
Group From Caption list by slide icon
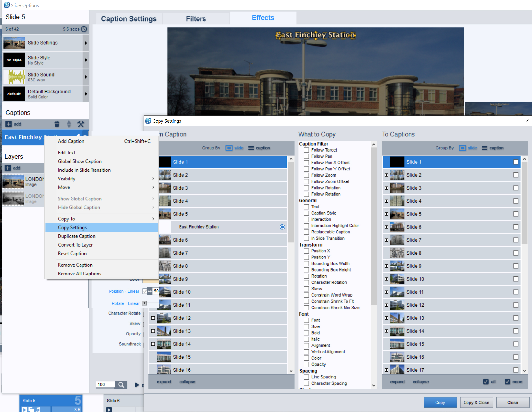click(229, 148)
